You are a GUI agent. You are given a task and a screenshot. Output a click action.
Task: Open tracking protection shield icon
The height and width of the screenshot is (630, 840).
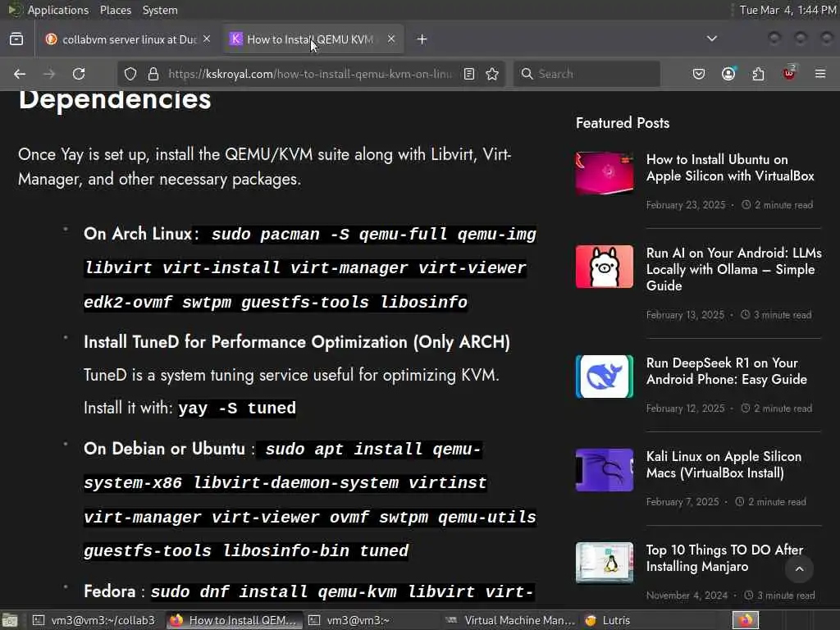pyautogui.click(x=130, y=74)
